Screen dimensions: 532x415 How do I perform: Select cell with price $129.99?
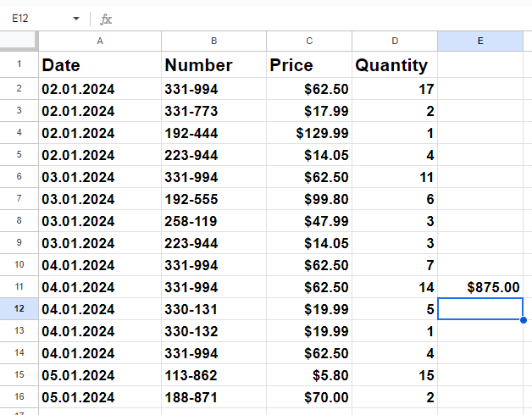[x=309, y=133]
